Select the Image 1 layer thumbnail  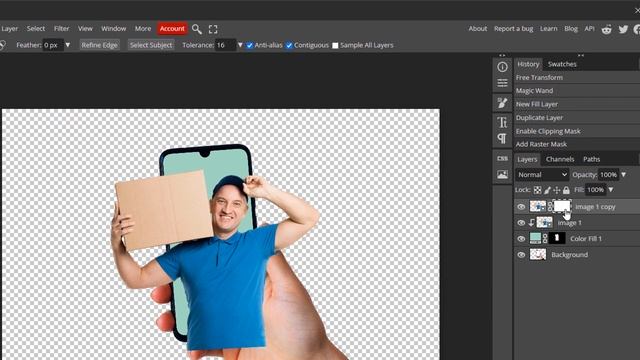(x=544, y=222)
